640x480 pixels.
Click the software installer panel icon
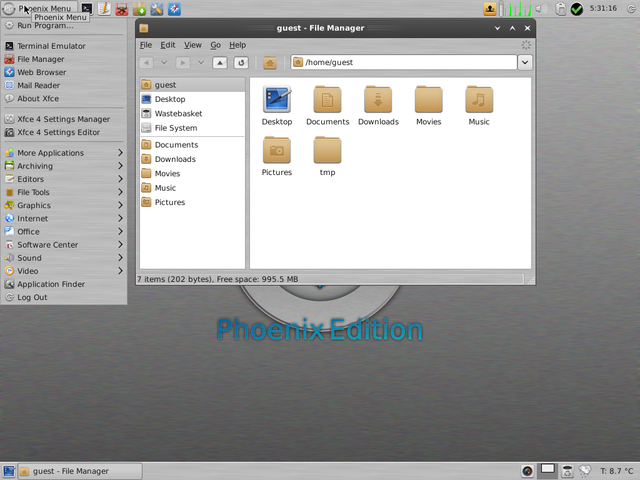pos(139,9)
